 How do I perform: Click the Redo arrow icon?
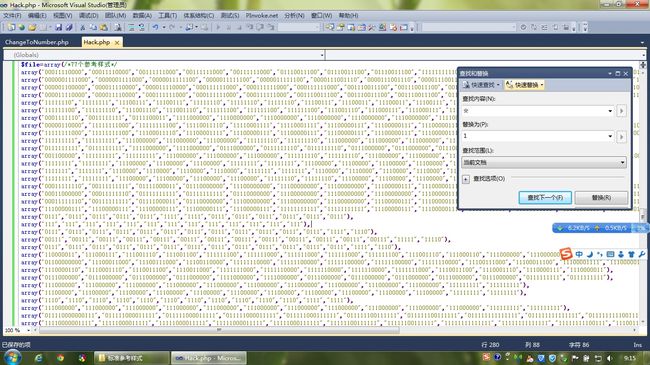tap(172, 27)
